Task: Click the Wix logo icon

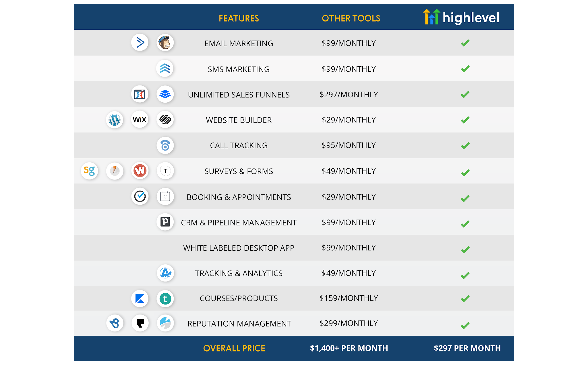Action: (x=140, y=120)
